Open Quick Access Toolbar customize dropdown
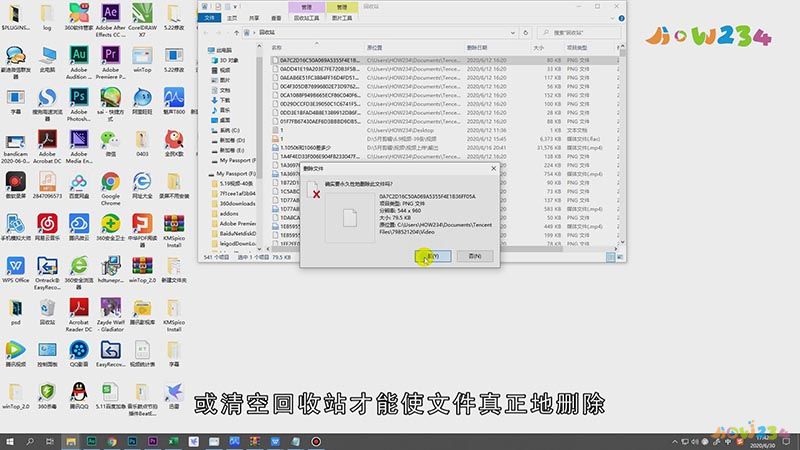The height and width of the screenshot is (450, 800). click(x=235, y=7)
